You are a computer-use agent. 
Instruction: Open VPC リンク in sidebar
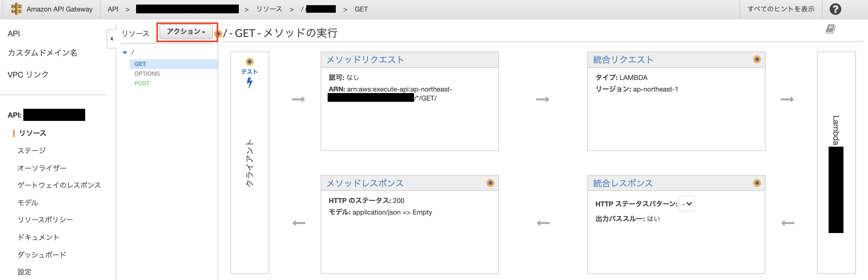tap(28, 75)
